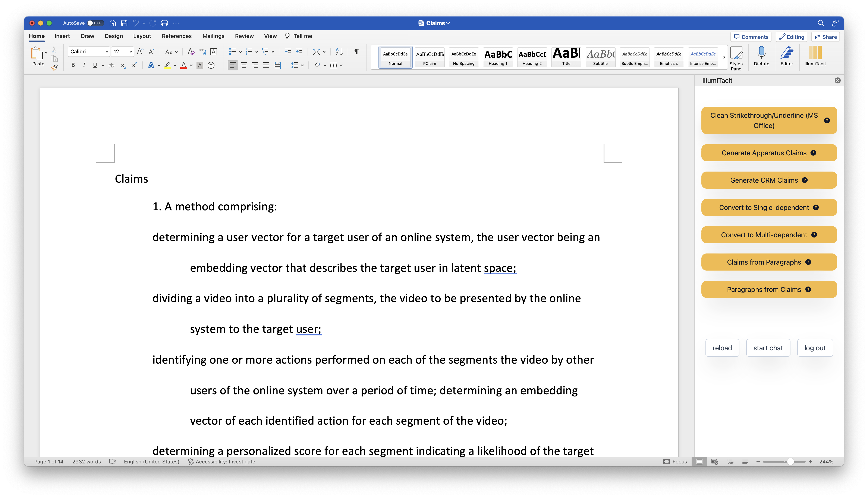
Task: Adjust the zoom slider handle
Action: 790,462
